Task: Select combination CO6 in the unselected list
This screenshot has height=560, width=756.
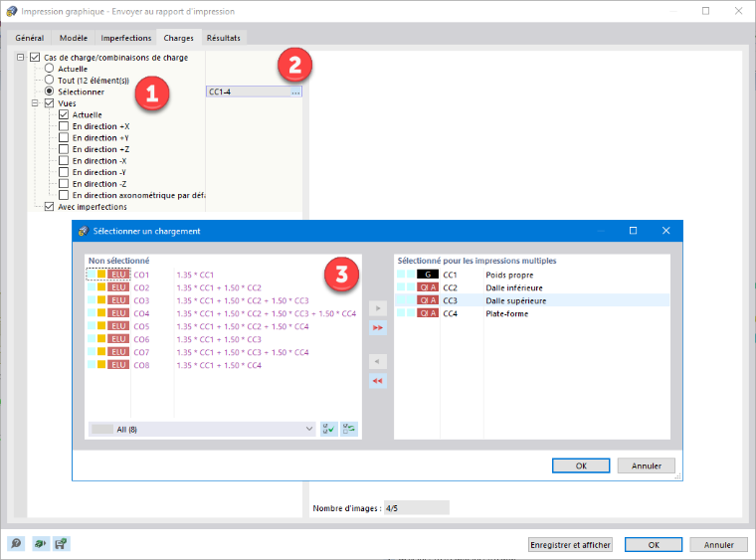Action: pyautogui.click(x=223, y=339)
